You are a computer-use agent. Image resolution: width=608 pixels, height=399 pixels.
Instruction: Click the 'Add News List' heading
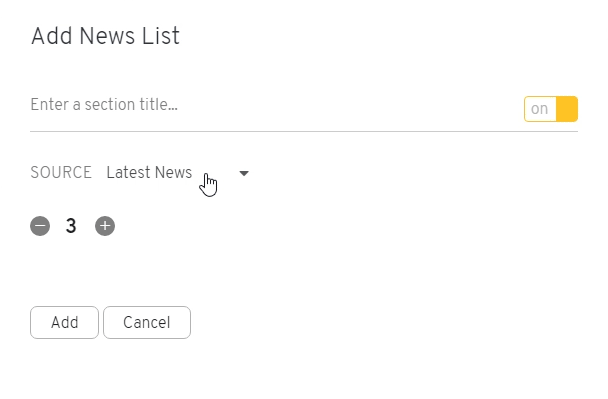(105, 36)
